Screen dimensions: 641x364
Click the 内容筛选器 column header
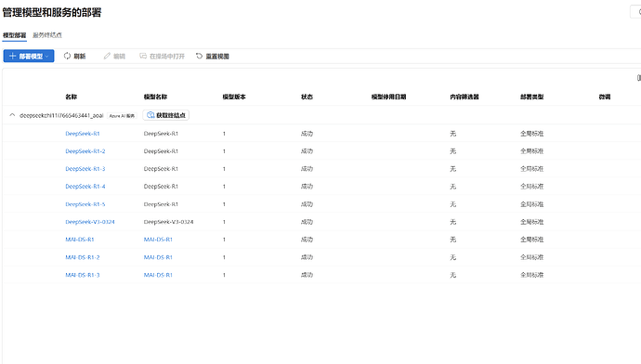464,97
